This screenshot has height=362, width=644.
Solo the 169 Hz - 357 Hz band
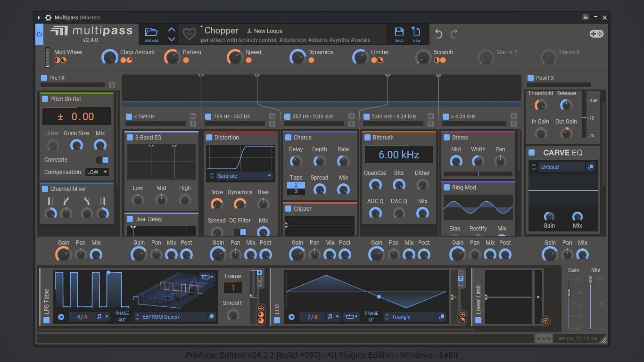(272, 124)
